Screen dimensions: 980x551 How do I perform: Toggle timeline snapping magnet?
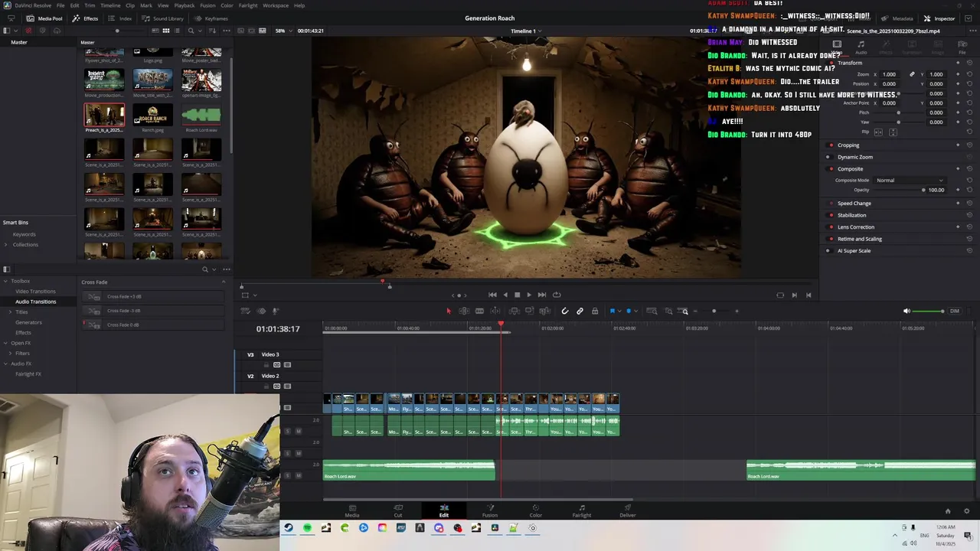coord(565,311)
